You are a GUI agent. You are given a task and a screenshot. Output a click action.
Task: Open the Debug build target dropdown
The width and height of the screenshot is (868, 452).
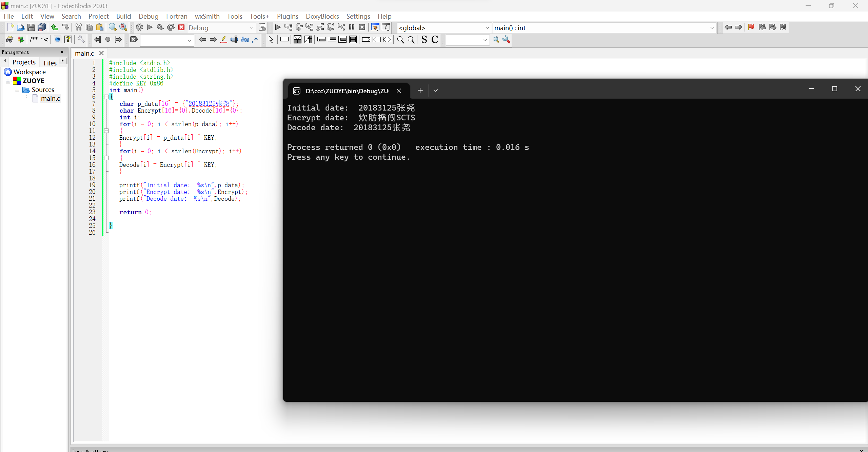[x=251, y=28]
